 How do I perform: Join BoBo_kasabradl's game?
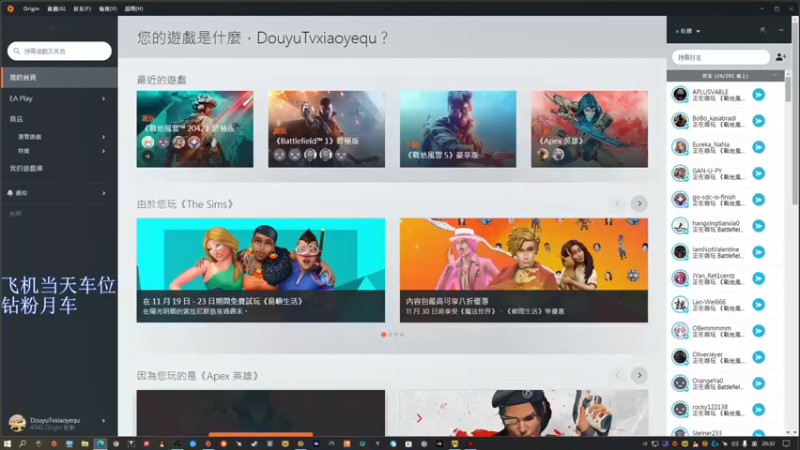click(759, 121)
